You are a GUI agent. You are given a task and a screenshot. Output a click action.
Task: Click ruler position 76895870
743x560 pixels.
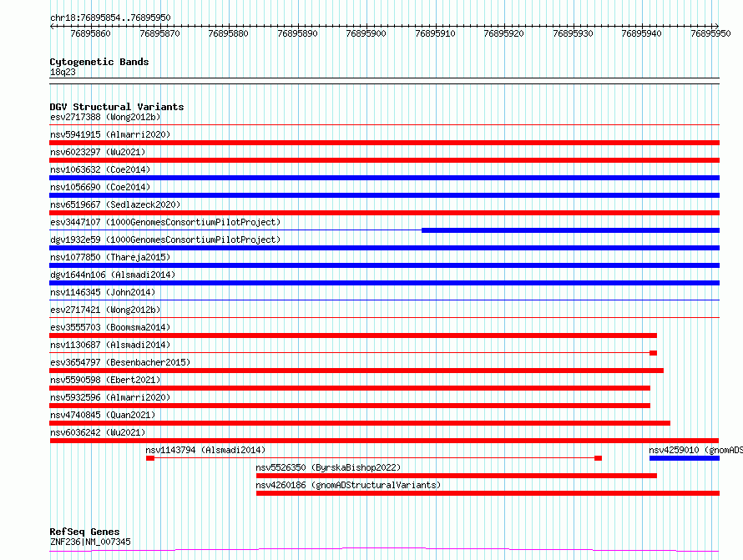(x=159, y=33)
